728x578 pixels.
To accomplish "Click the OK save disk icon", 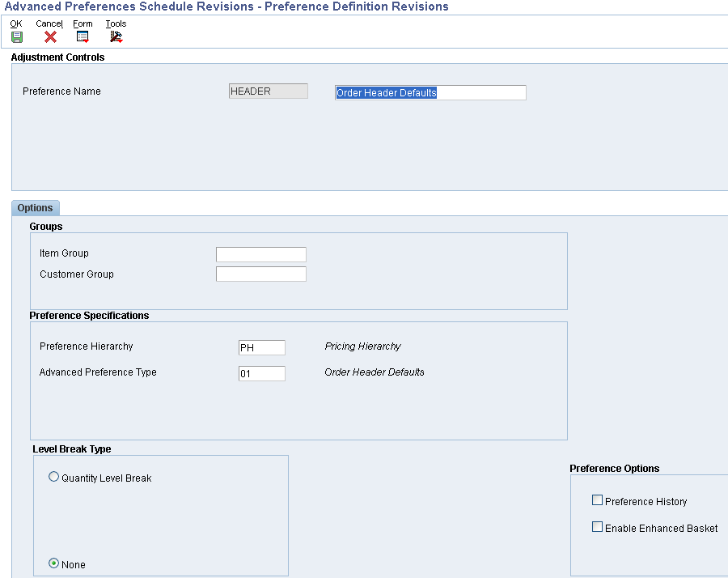I will pos(17,37).
